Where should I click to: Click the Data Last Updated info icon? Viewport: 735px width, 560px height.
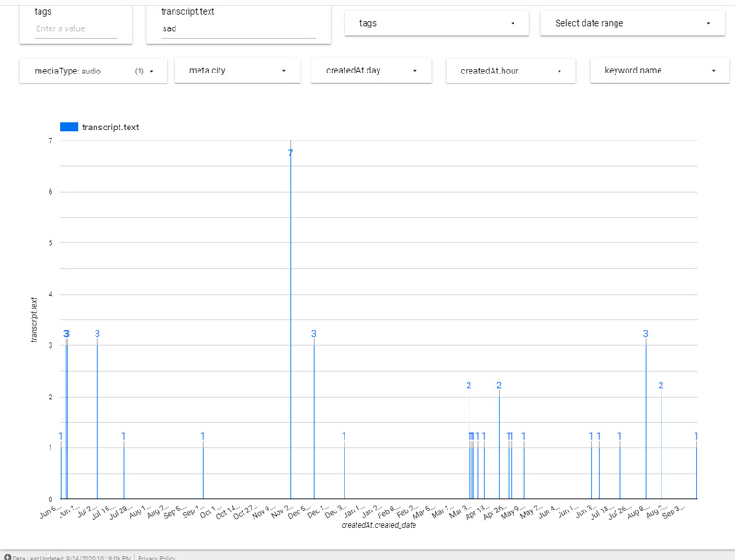coord(7,556)
